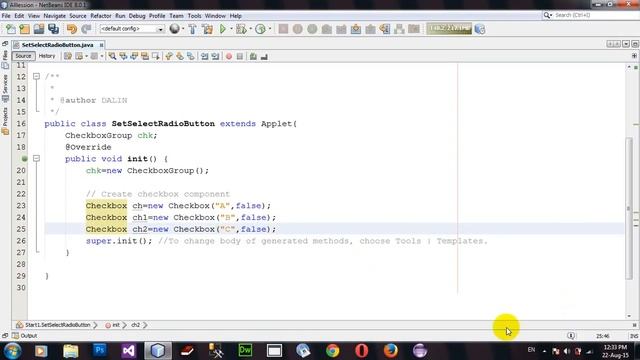Screen dimensions: 640x360
Task: Click the Shift Line Right icon
Action: [x=215, y=56]
